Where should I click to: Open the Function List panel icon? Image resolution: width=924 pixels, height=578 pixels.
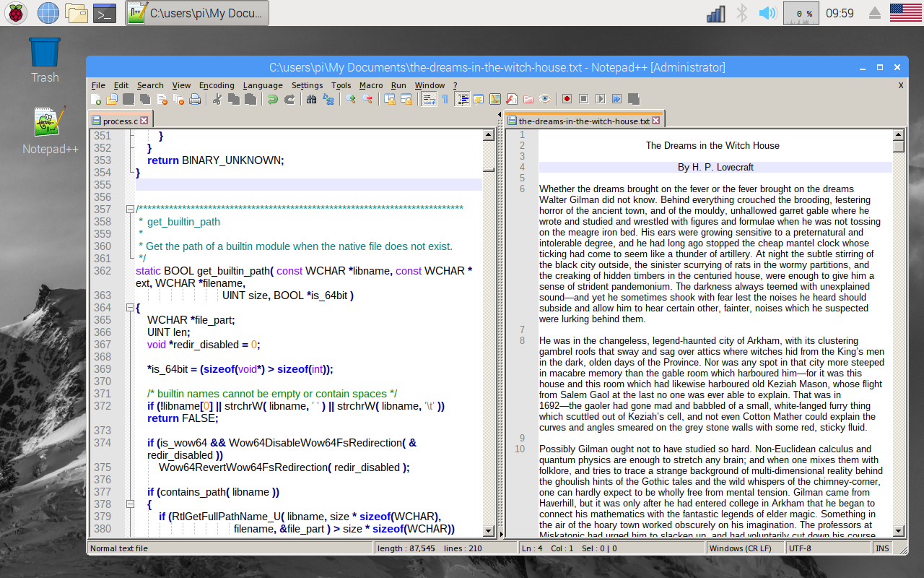512,99
